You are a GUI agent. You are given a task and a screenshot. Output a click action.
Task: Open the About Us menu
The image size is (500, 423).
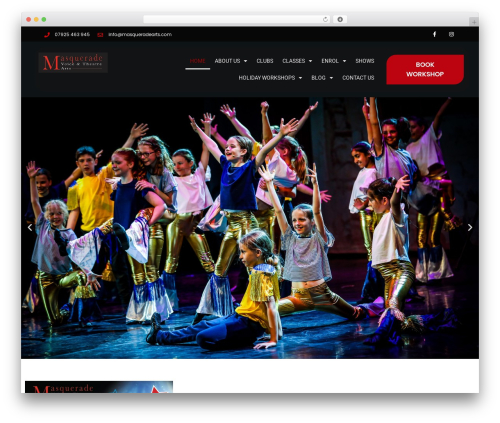(x=227, y=61)
